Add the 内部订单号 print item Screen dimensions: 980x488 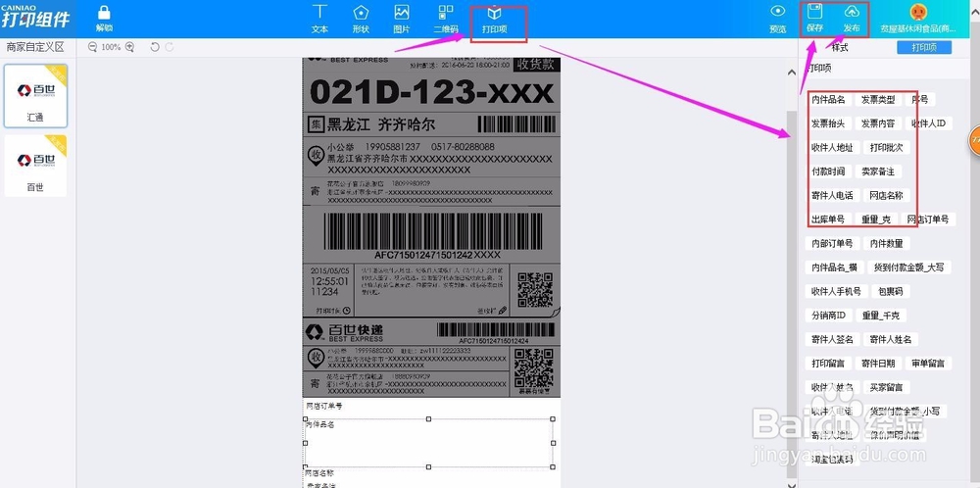coord(832,243)
